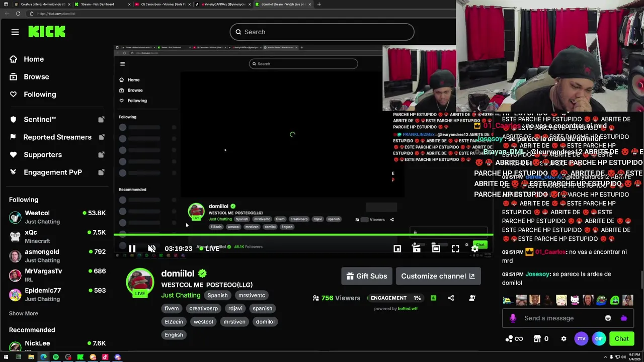Open xQc channel in Following

(57, 236)
